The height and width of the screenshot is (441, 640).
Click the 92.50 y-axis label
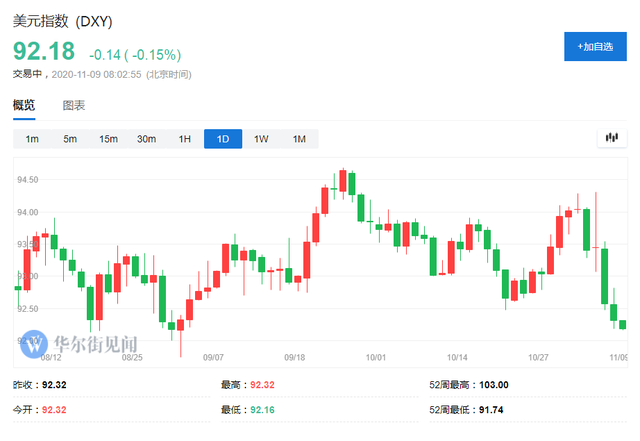point(27,309)
